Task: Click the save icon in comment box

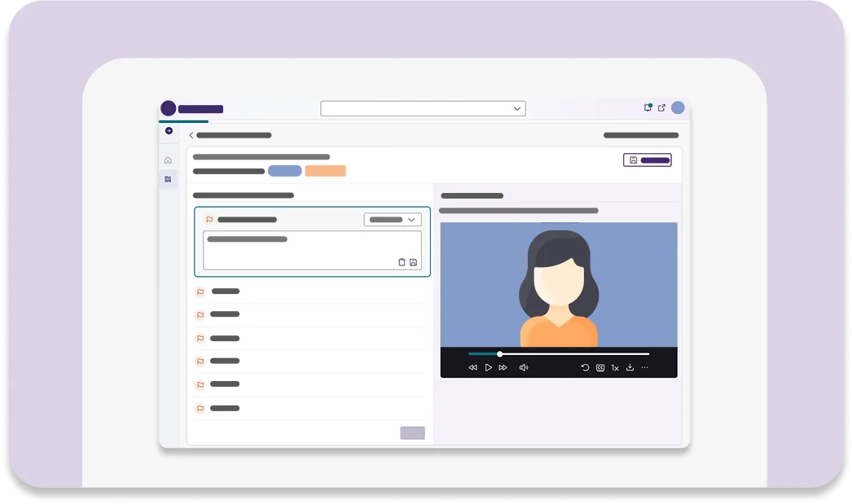Action: [x=413, y=262]
